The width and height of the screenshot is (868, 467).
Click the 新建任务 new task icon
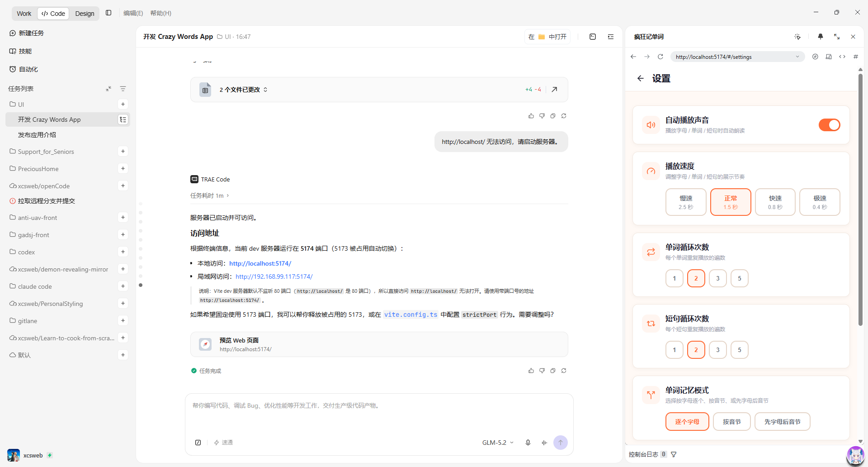[13, 33]
